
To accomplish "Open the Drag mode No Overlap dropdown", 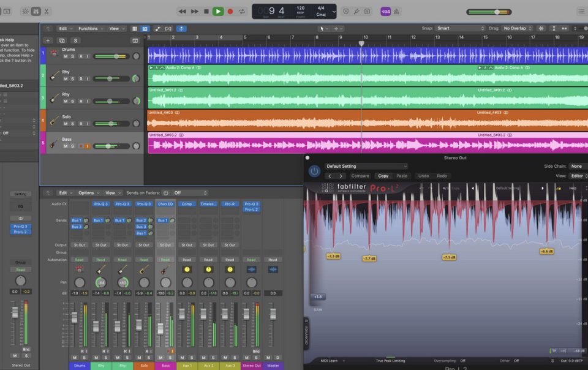I will (x=518, y=28).
